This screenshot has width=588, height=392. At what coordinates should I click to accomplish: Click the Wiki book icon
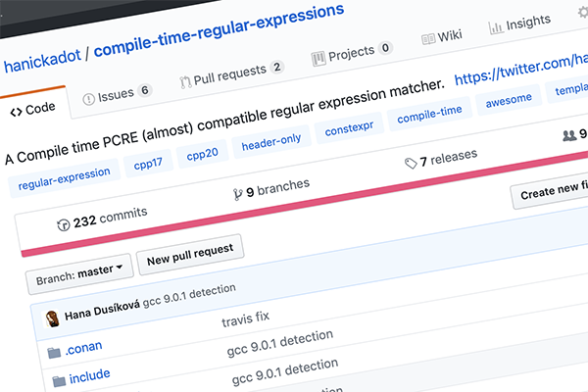click(428, 38)
